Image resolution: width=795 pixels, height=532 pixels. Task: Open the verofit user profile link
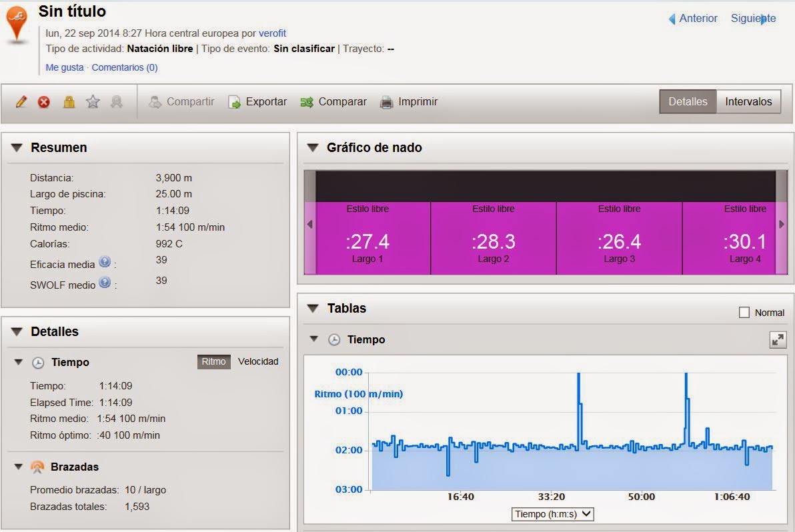272,33
